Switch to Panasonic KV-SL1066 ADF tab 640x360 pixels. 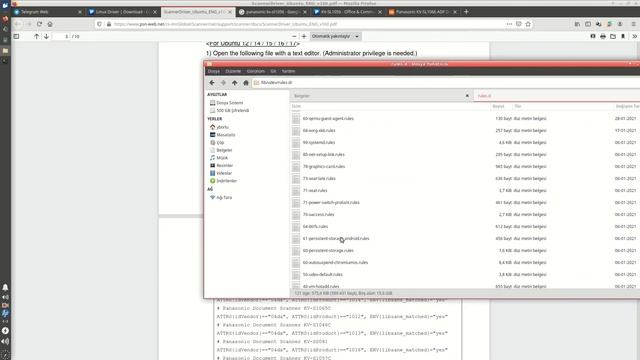[423, 12]
